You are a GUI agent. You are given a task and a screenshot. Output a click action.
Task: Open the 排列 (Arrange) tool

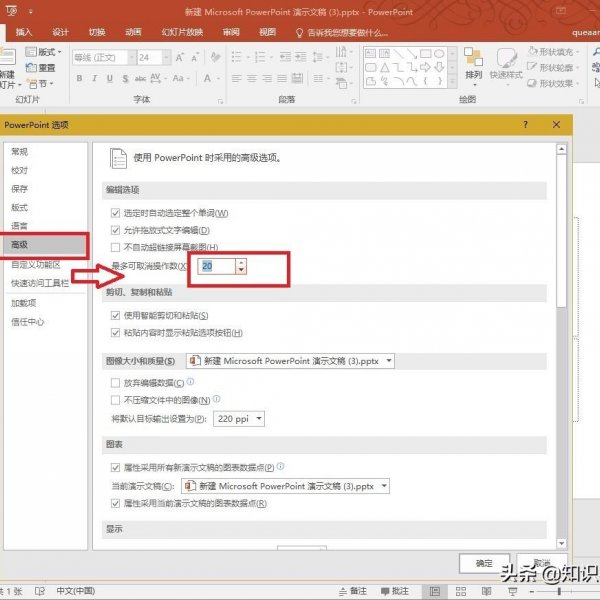point(474,64)
